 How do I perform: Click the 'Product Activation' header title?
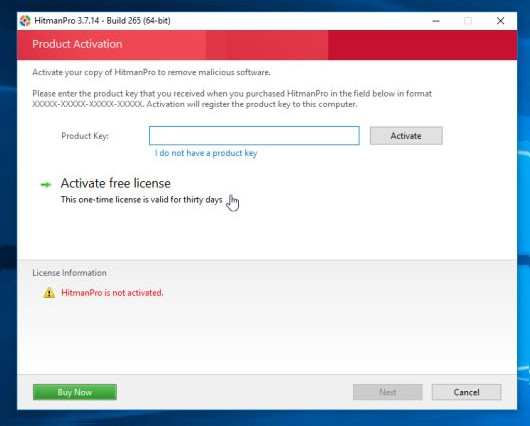tap(77, 44)
